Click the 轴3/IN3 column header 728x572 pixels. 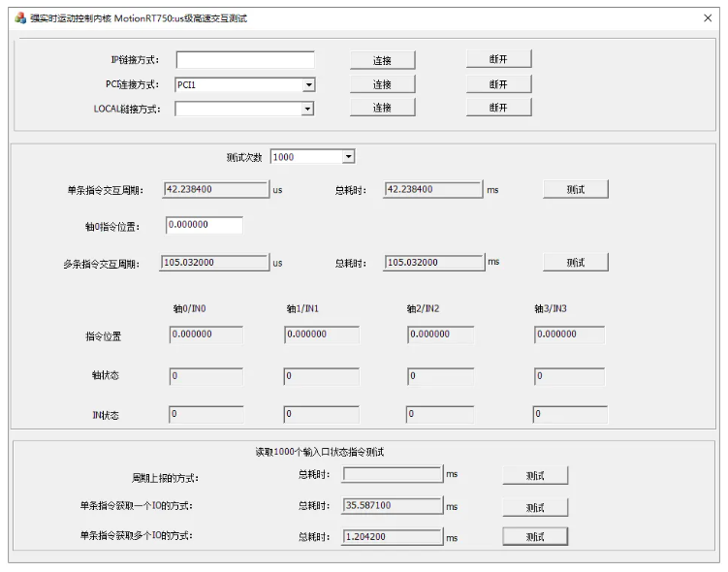[x=551, y=308]
